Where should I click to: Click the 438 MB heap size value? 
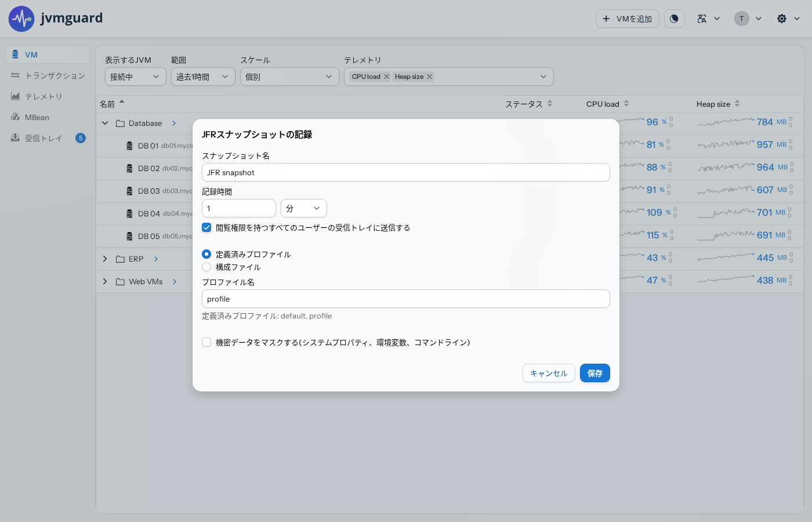pyautogui.click(x=771, y=280)
